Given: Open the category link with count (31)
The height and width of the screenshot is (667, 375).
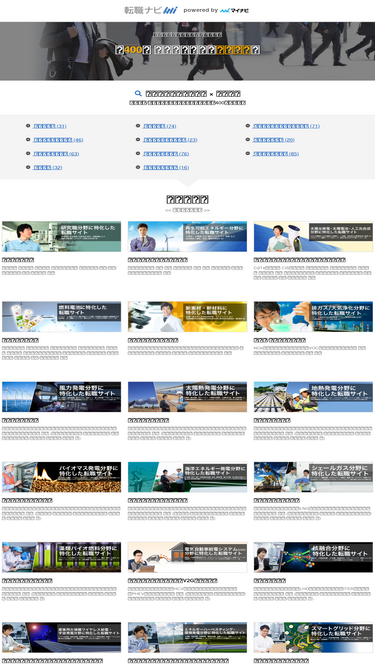Looking at the screenshot, I should tap(49, 126).
